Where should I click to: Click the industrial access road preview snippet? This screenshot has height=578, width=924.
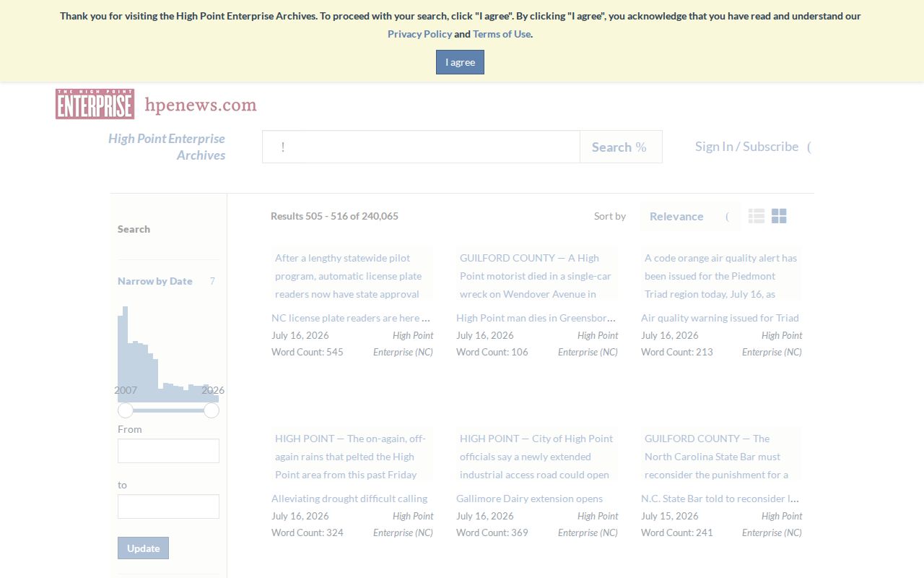click(x=537, y=454)
